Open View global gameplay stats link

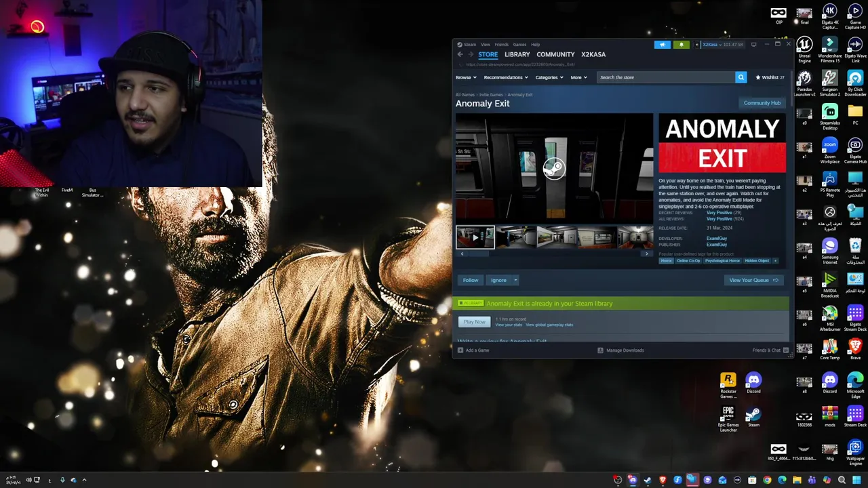tap(549, 325)
